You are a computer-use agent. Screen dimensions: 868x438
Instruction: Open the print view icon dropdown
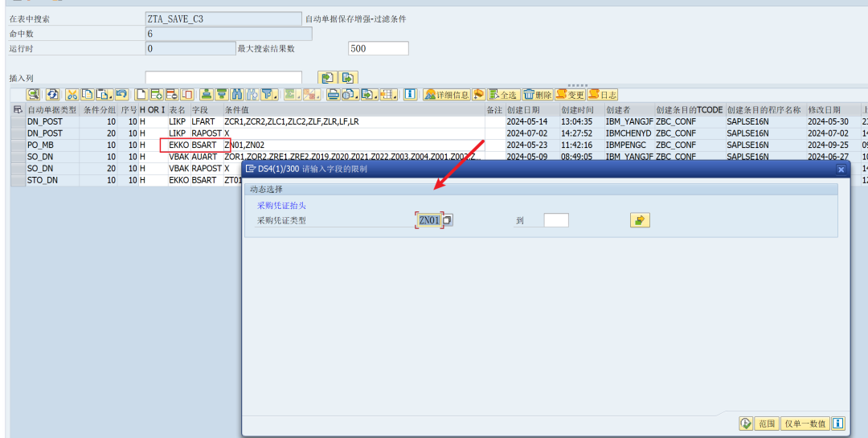coord(350,95)
